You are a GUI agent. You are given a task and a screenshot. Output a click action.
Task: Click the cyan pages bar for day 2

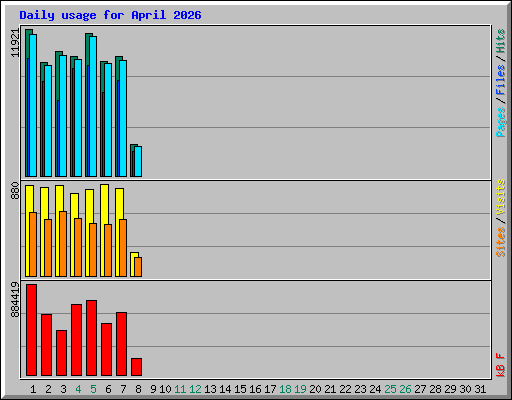48,121
